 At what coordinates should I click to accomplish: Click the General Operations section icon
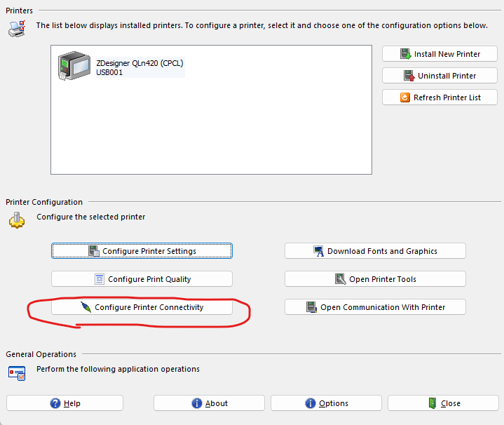pyautogui.click(x=16, y=372)
